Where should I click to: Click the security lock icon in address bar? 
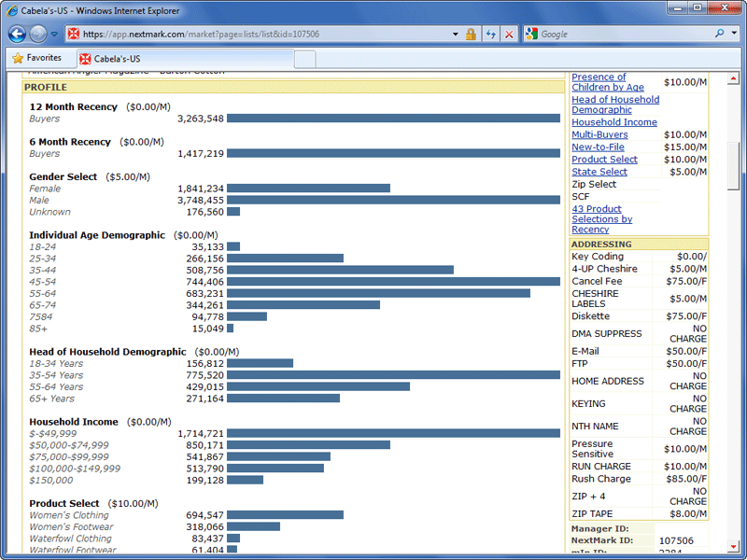point(471,34)
